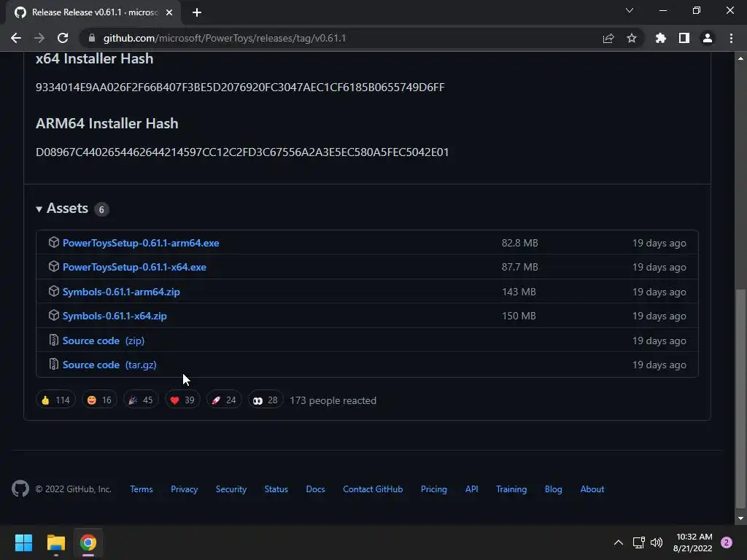The width and height of the screenshot is (747, 560).
Task: Share this page using share icon
Action: [x=608, y=38]
